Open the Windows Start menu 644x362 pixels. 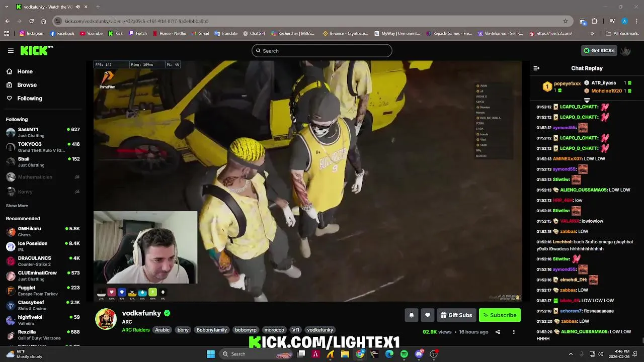click(211, 354)
